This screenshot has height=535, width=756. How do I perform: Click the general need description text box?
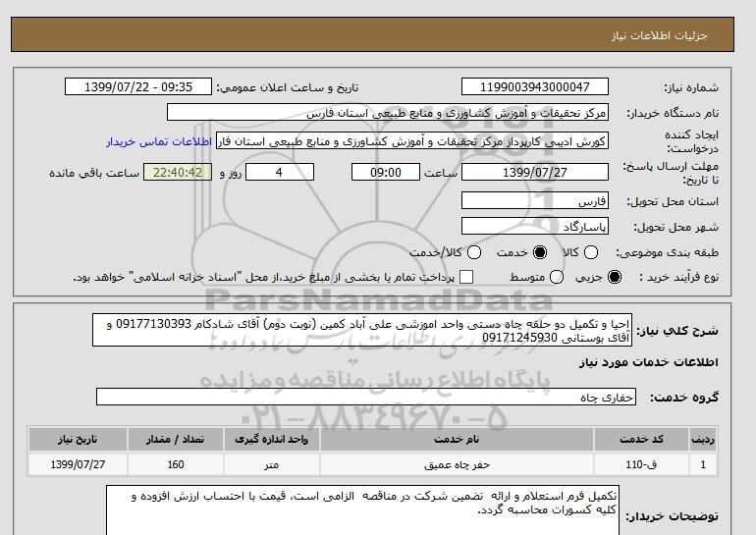click(362, 330)
